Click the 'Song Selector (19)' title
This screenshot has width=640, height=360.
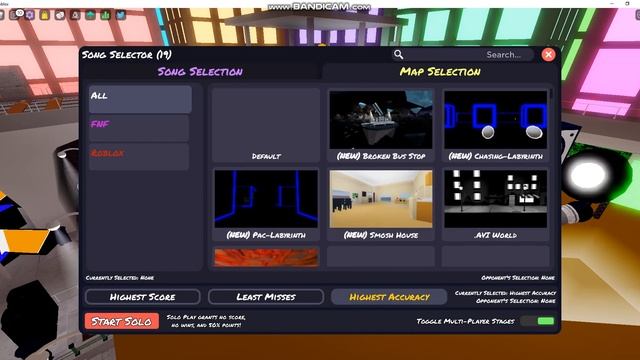127,54
